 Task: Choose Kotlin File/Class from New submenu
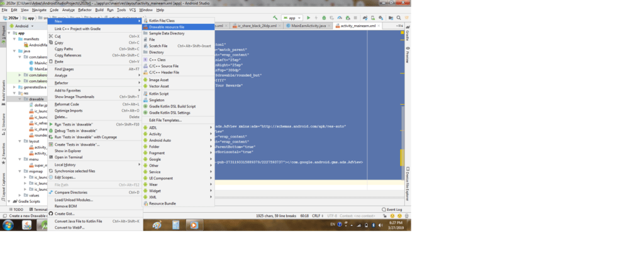pos(178,21)
